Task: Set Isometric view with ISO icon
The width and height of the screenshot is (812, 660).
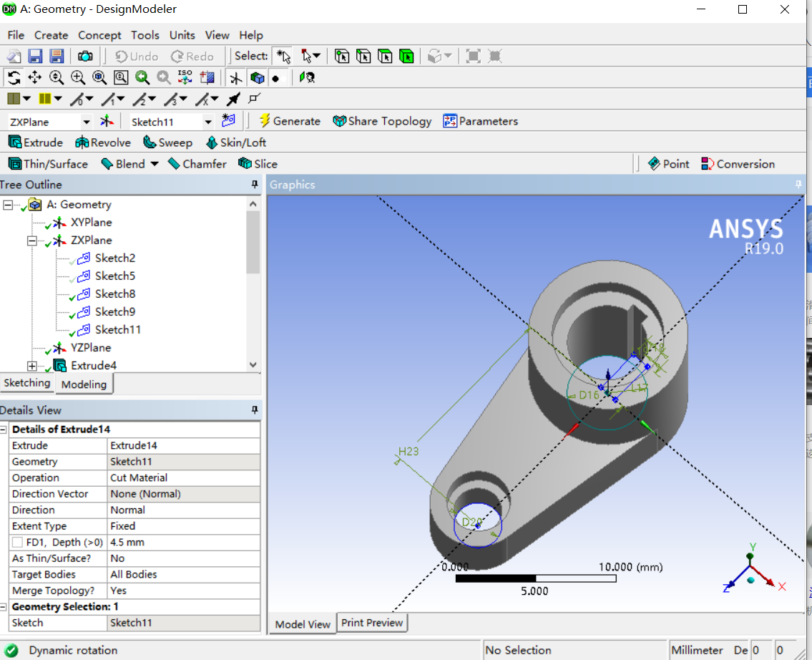Action: (185, 78)
